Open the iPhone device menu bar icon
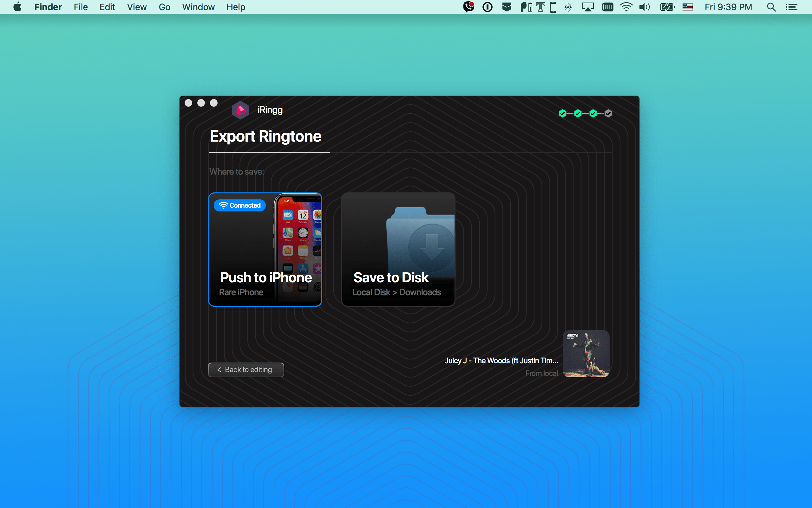The image size is (812, 508). click(553, 7)
